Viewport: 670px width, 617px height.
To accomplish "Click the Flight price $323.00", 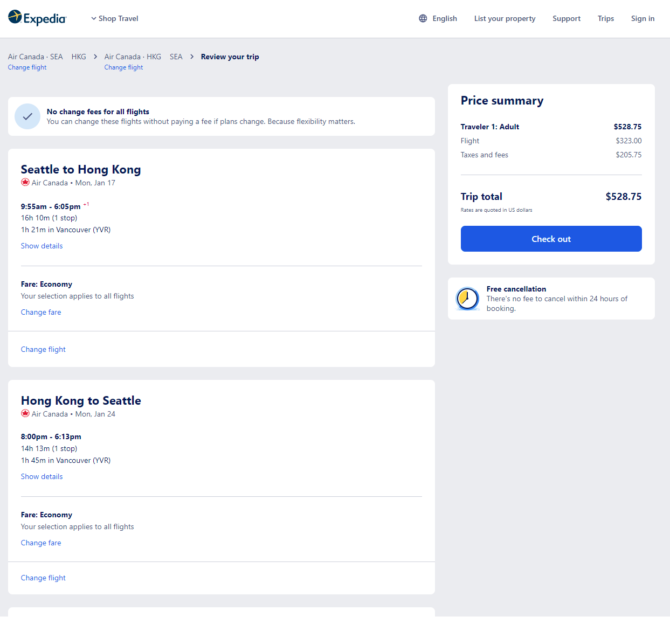I will (629, 141).
